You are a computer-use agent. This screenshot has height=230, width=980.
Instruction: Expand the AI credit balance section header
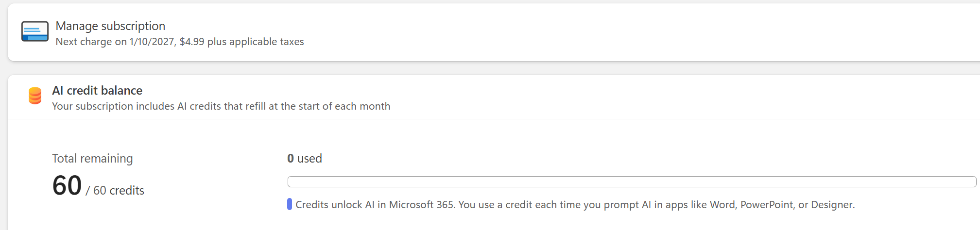[x=97, y=90]
